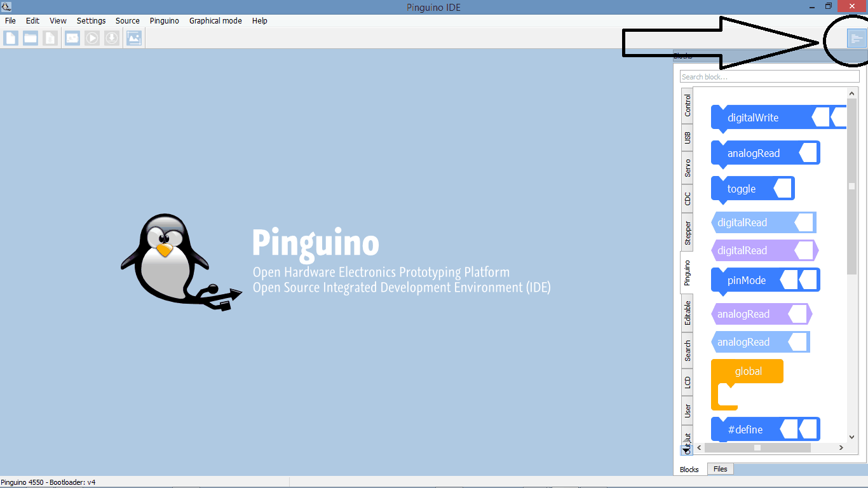
Task: Select the toggle block
Action: pos(742,189)
